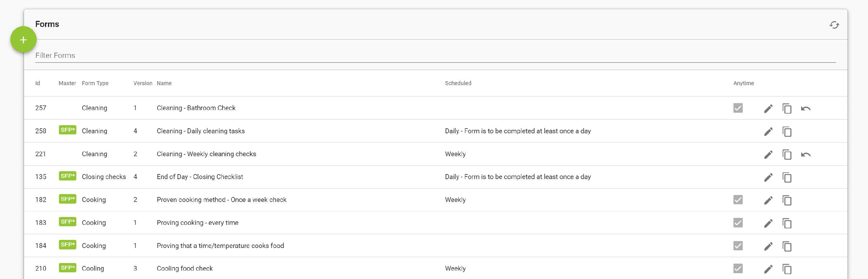Focus the Filter Forms search field
The width and height of the screenshot is (868, 279).
coord(435,55)
